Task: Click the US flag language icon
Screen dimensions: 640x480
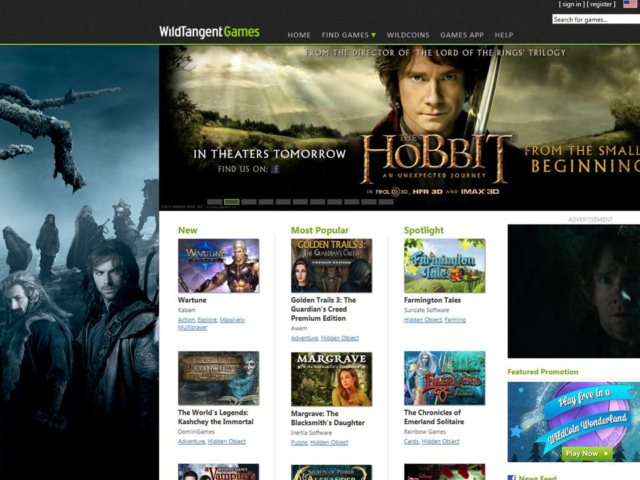Action: click(631, 4)
